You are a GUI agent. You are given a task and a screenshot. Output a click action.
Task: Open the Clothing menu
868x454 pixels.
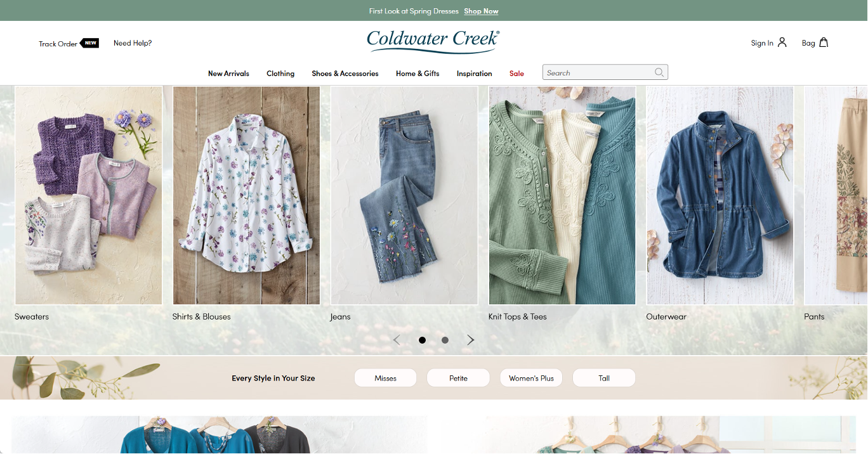tap(280, 74)
